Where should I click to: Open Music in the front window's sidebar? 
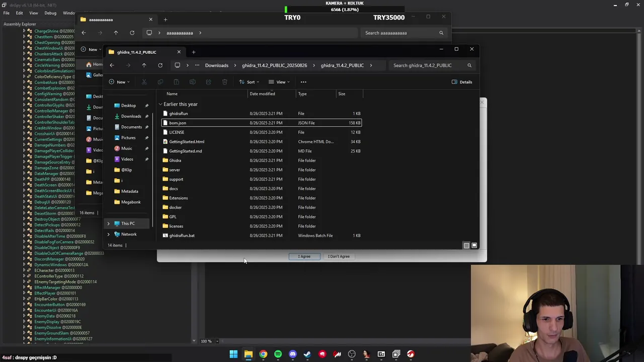coord(127,148)
